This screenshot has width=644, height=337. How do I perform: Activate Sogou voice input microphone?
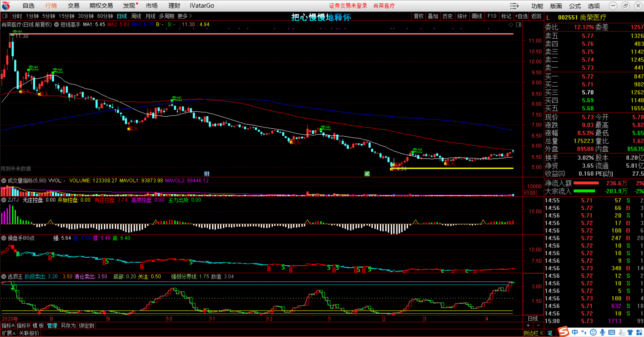click(602, 332)
